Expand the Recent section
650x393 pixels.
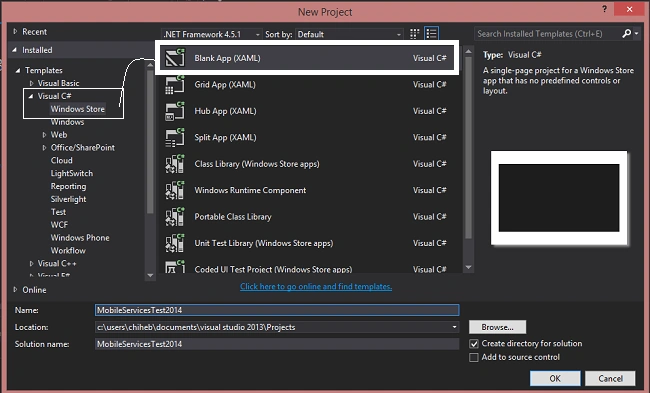click(x=15, y=32)
